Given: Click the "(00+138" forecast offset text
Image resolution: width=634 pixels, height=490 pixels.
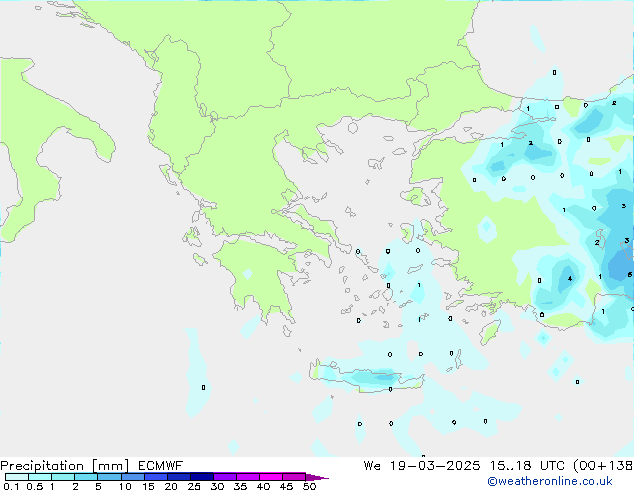Looking at the screenshot, I should (603, 465).
